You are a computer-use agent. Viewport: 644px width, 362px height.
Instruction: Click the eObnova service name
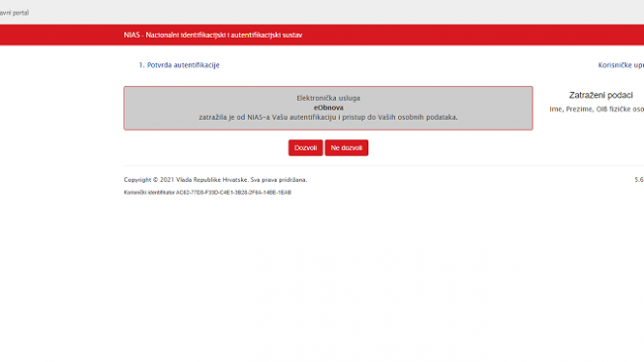click(x=328, y=108)
